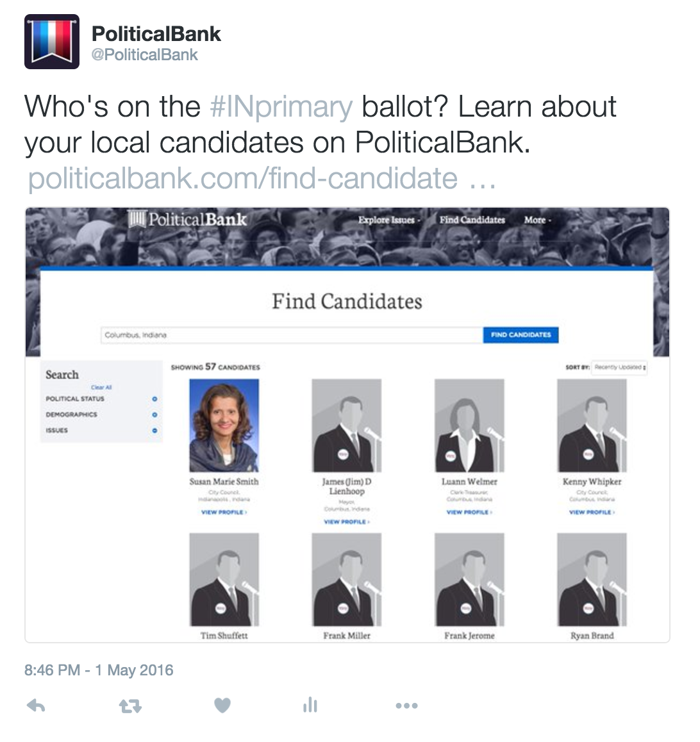This screenshot has width=700, height=742.
Task: View tweet analytics bar chart icon
Action: point(310,705)
